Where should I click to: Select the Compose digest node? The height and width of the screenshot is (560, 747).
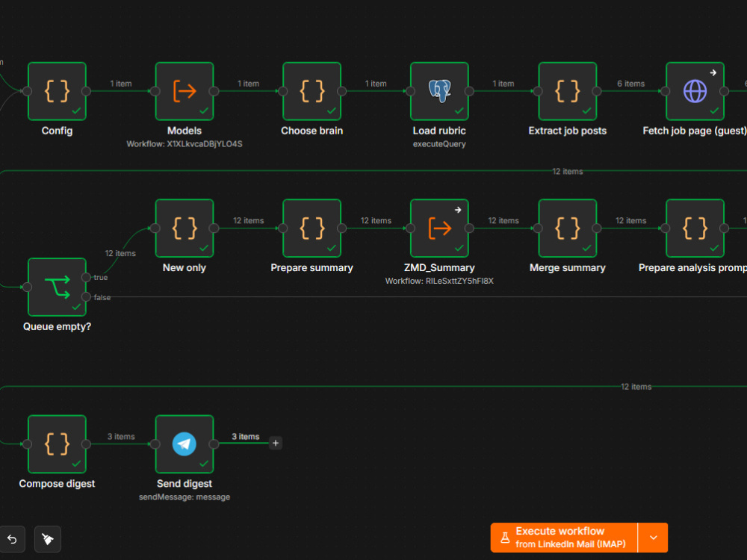pos(58,444)
